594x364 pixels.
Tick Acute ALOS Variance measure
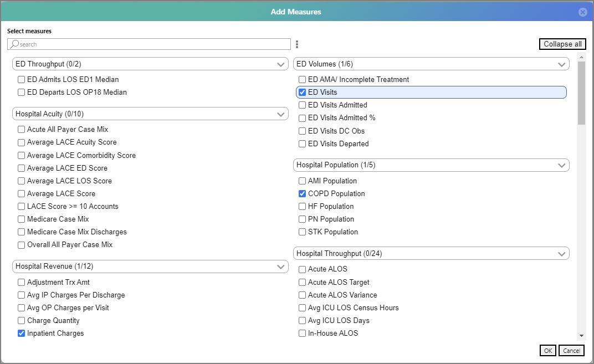point(303,295)
